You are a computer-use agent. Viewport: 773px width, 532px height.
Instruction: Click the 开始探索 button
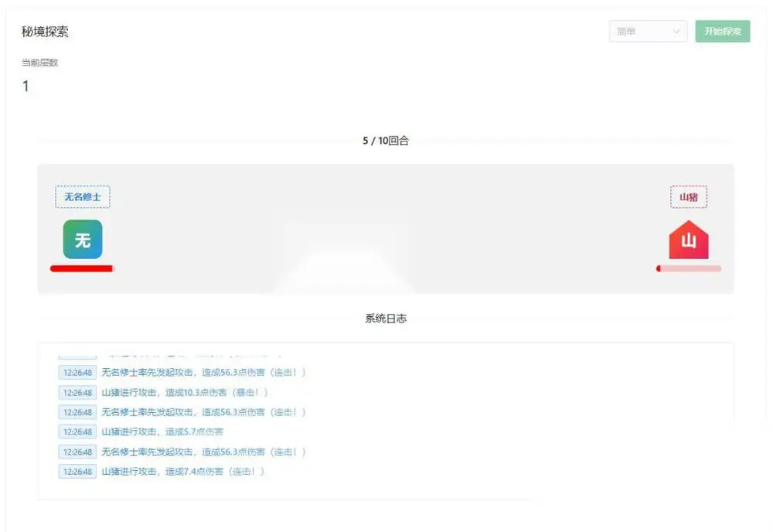pyautogui.click(x=723, y=31)
